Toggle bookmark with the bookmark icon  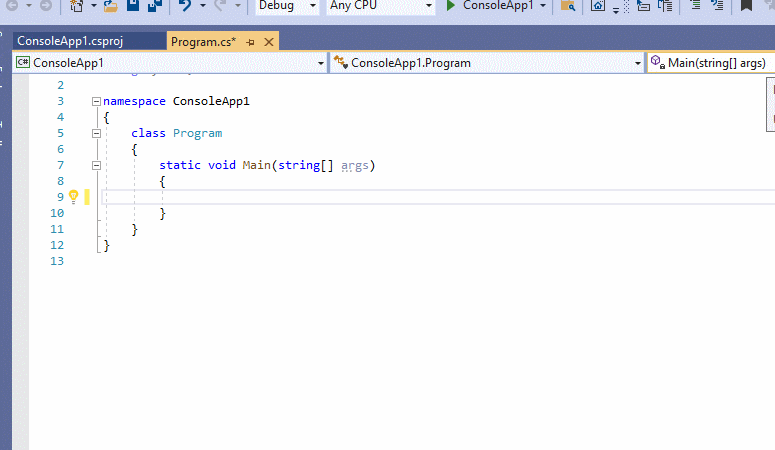click(x=746, y=5)
